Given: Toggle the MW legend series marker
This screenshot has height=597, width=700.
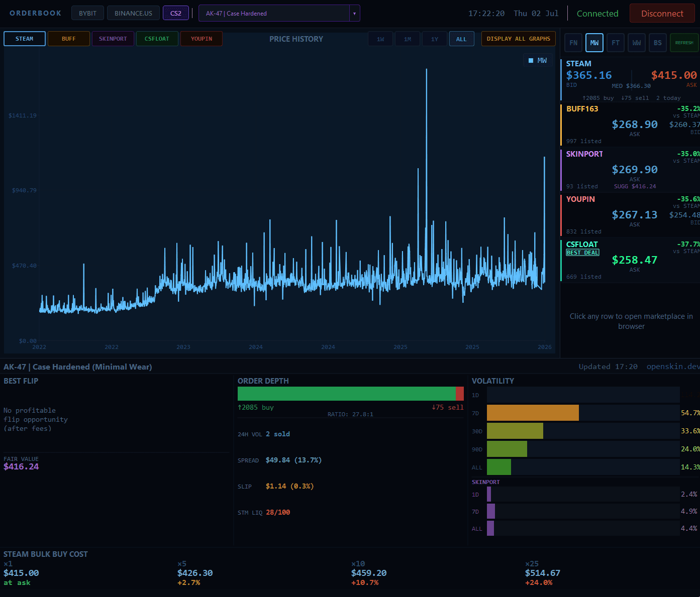Looking at the screenshot, I should 531,60.
